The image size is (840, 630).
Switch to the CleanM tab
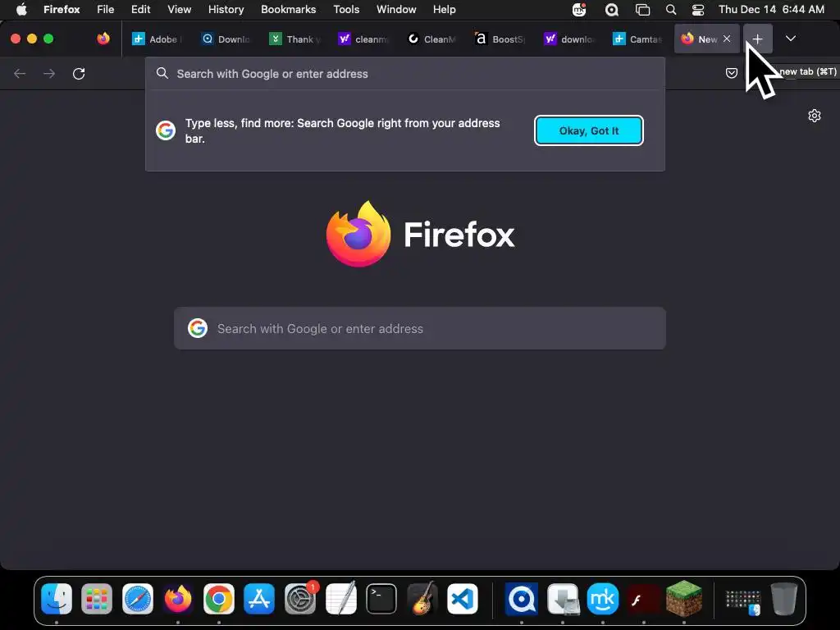pos(431,39)
